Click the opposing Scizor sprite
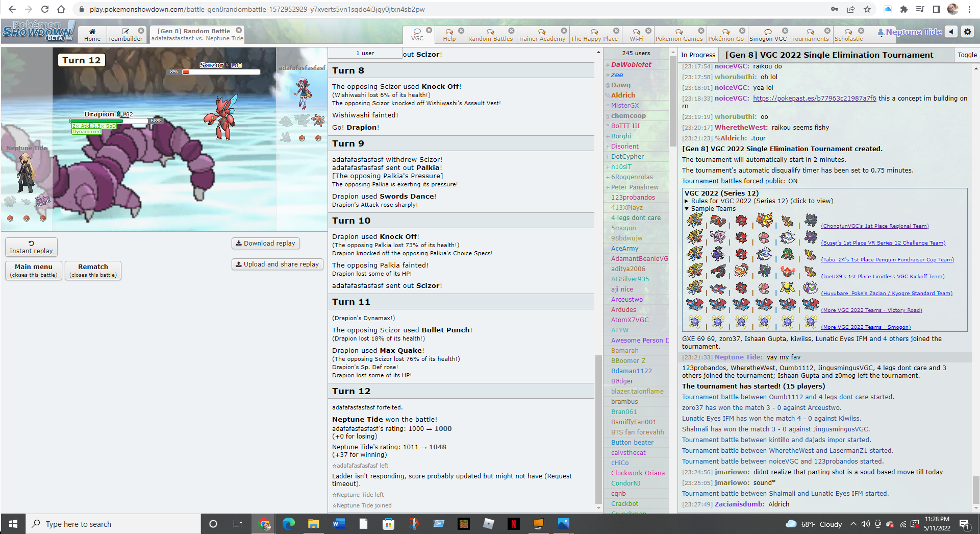Image resolution: width=980 pixels, height=534 pixels. (x=221, y=117)
